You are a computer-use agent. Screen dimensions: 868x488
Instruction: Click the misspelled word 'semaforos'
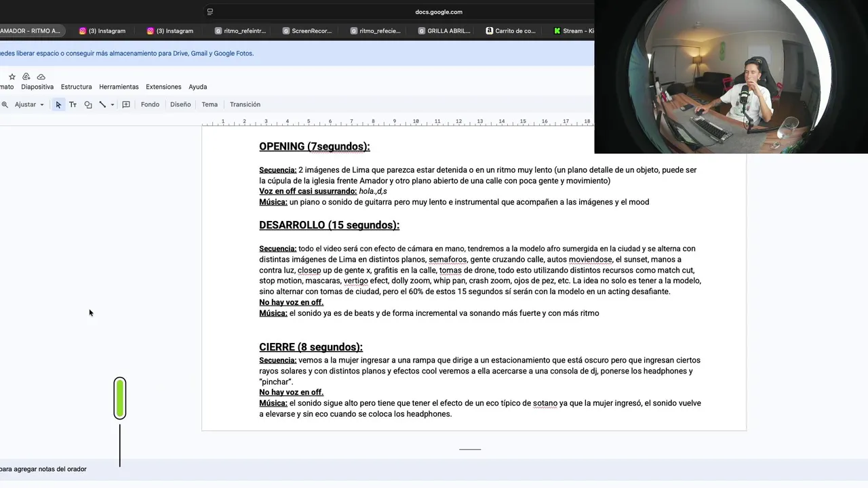(448, 260)
